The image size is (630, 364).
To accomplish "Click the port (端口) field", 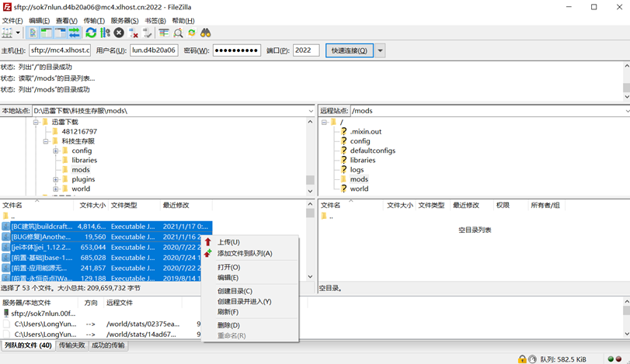I will click(306, 50).
